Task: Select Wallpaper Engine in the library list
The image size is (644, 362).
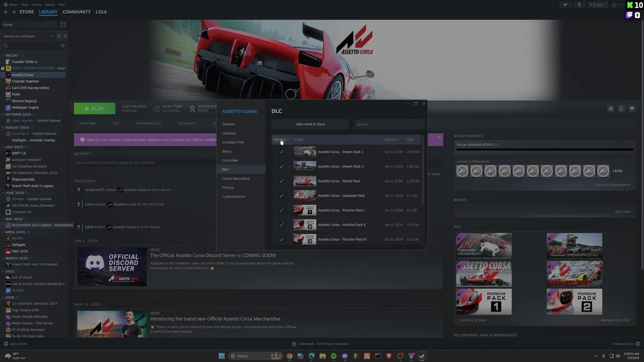Action: 25,108
